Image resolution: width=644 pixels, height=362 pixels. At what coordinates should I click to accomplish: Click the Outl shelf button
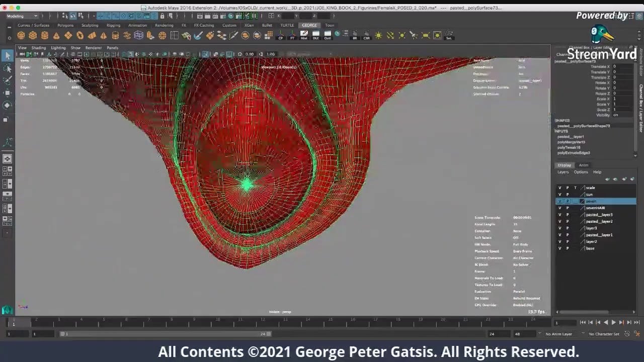(328, 35)
